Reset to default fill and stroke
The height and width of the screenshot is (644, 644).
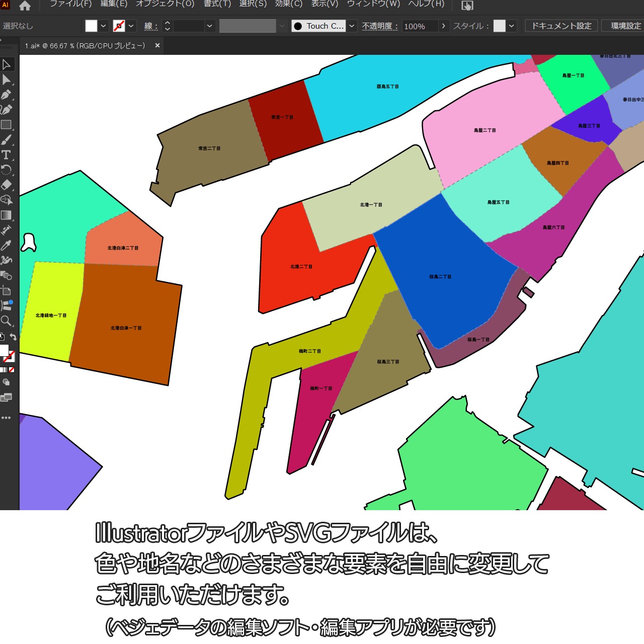2,337
